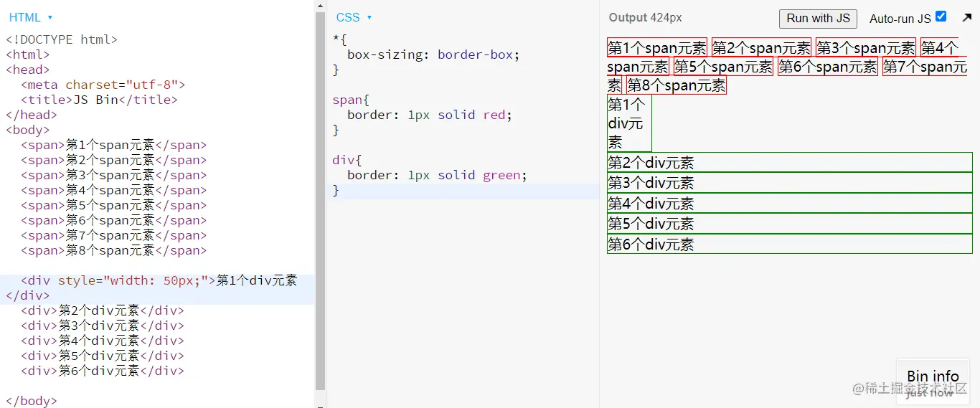The height and width of the screenshot is (408, 980).
Task: Click the Output panel label
Action: [645, 18]
